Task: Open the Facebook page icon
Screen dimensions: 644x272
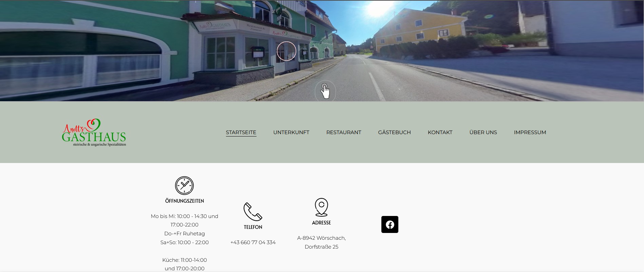Action: (x=390, y=224)
